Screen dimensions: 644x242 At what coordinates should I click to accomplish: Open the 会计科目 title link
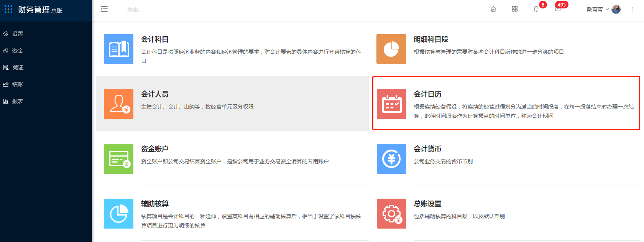tap(155, 39)
